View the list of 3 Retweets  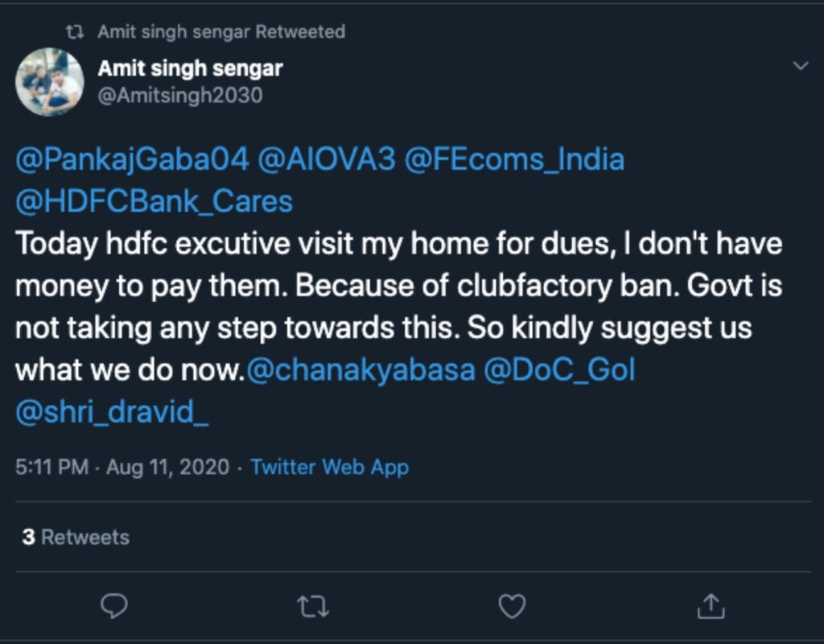click(76, 537)
